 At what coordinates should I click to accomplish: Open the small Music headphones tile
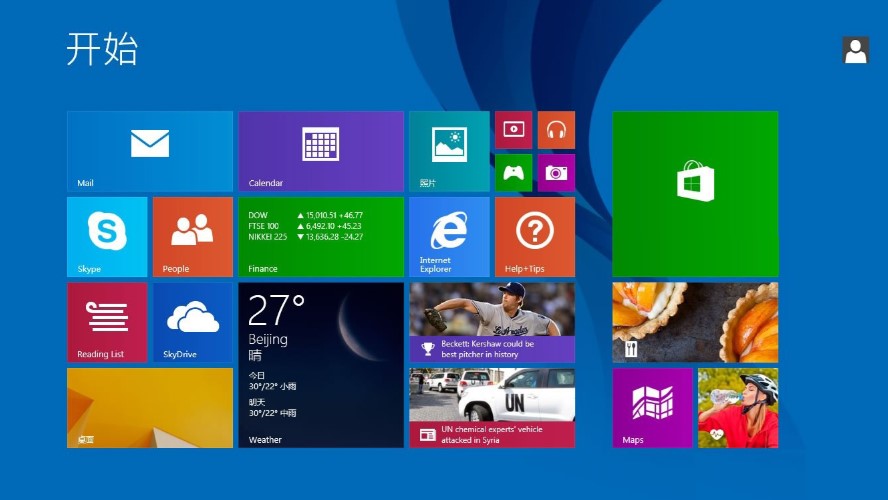556,129
